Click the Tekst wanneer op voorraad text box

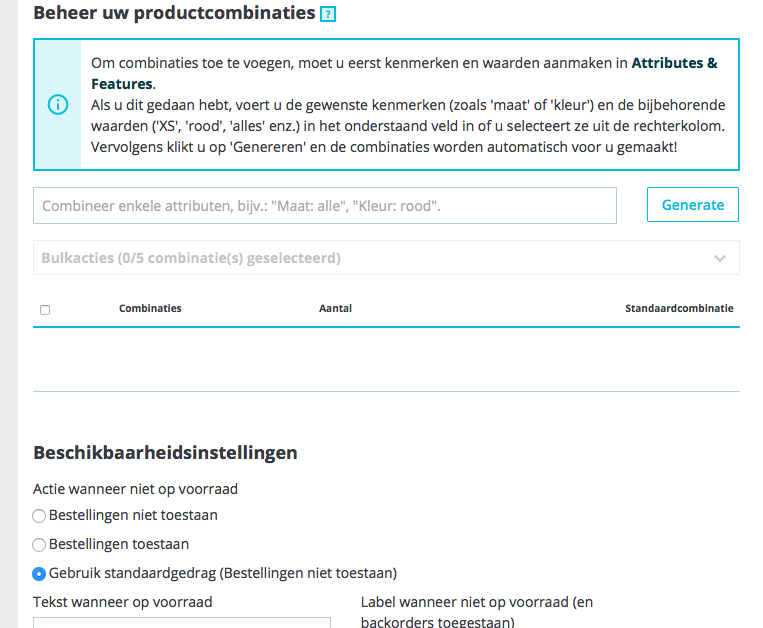pyautogui.click(x=182, y=622)
